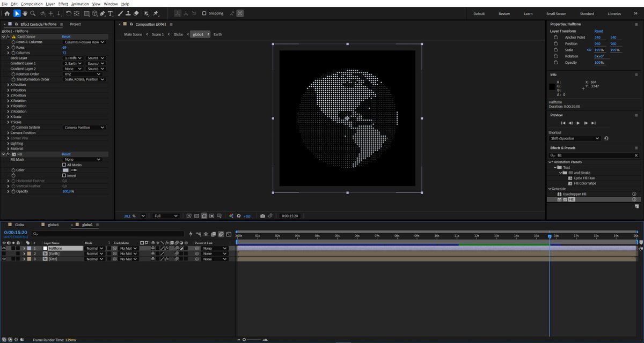The height and width of the screenshot is (343, 644).
Task: Open Rotation Order XYZ dropdown
Action: [x=82, y=74]
